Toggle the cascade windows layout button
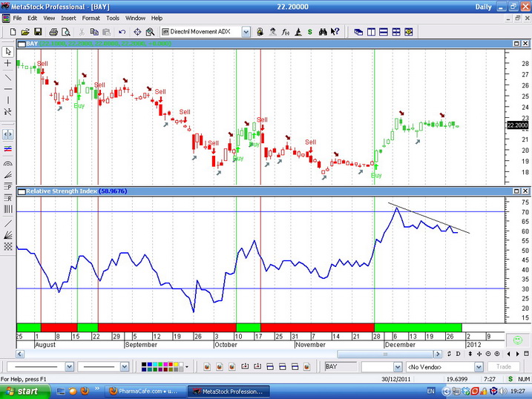The height and width of the screenshot is (399, 532). 359,32
